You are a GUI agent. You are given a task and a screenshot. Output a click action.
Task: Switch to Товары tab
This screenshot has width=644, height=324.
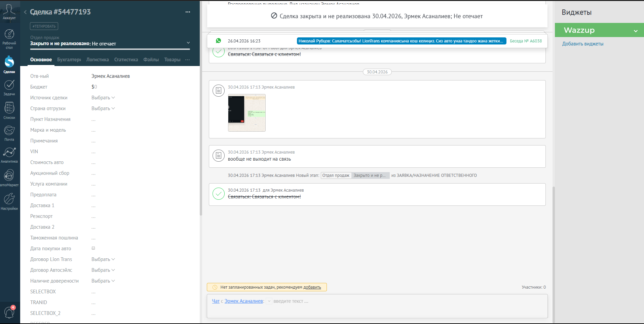pyautogui.click(x=172, y=60)
